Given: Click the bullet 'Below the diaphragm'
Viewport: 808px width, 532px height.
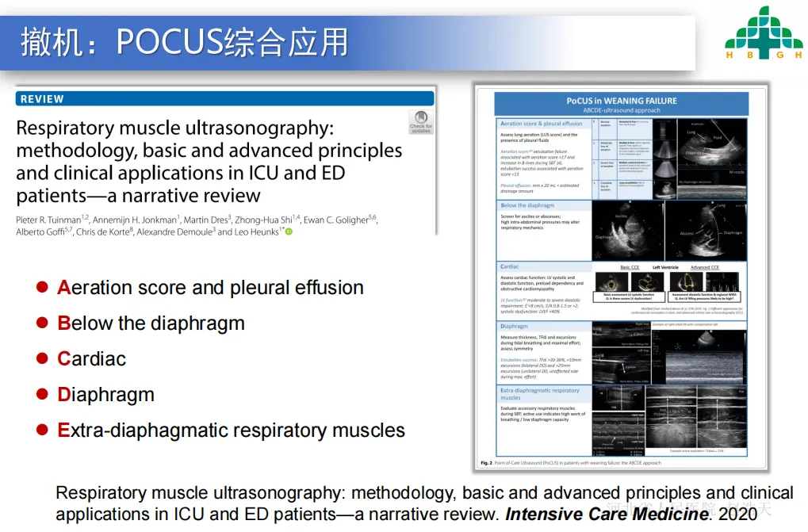Looking at the screenshot, I should (x=151, y=323).
